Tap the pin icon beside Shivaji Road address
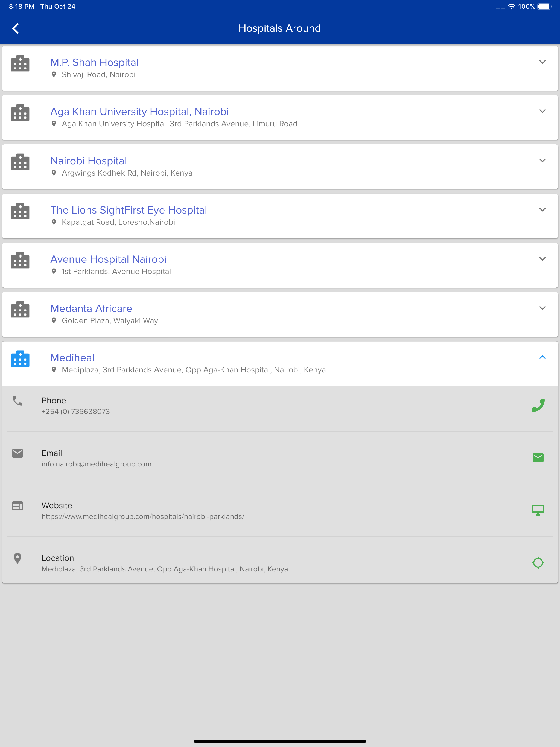Screen dimensions: 560x747 point(54,75)
